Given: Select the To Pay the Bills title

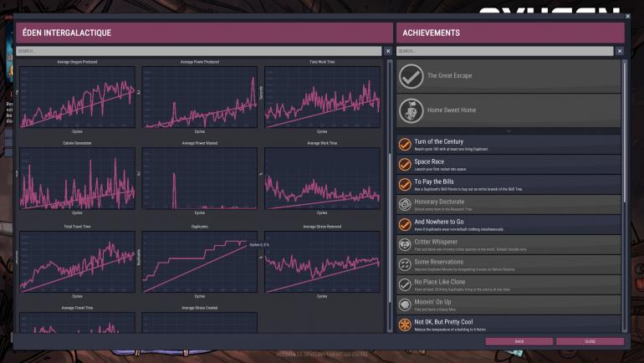Looking at the screenshot, I should point(434,181).
